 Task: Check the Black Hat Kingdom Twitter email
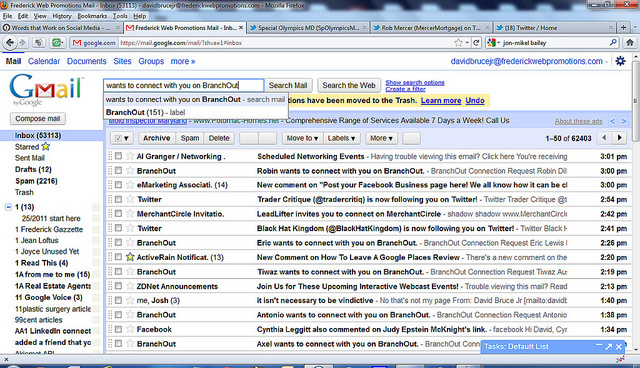[x=118, y=228]
